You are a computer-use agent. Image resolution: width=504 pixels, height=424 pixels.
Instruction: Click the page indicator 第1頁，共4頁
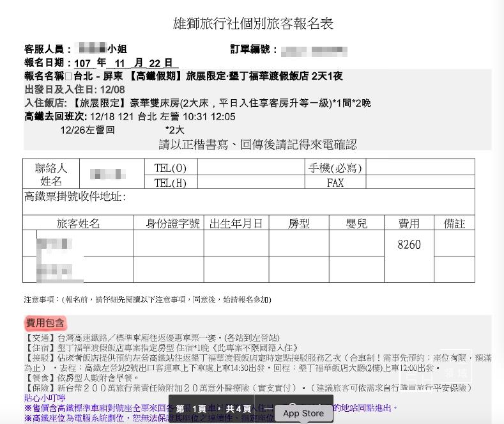[213, 409]
